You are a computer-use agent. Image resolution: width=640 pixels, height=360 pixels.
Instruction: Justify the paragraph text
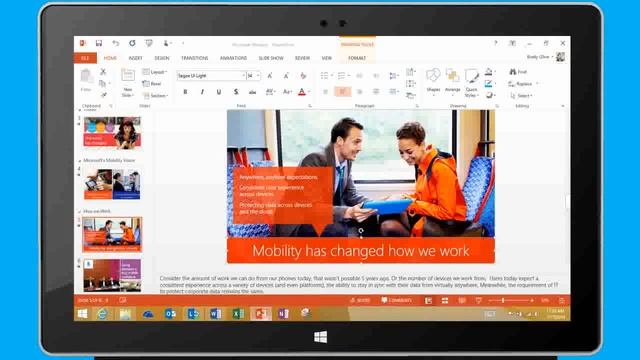click(x=376, y=92)
